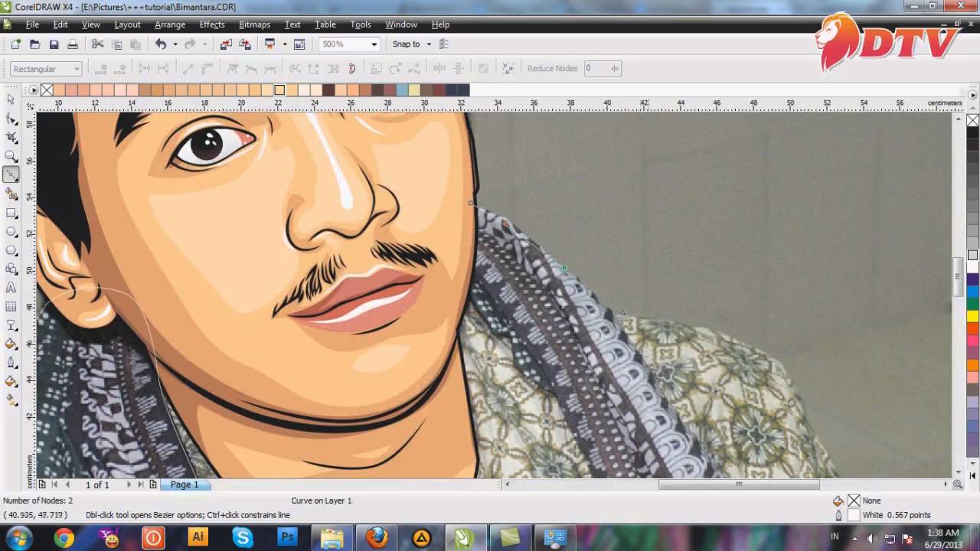Open the Layout menu
Image resolution: width=980 pixels, height=551 pixels.
127,24
